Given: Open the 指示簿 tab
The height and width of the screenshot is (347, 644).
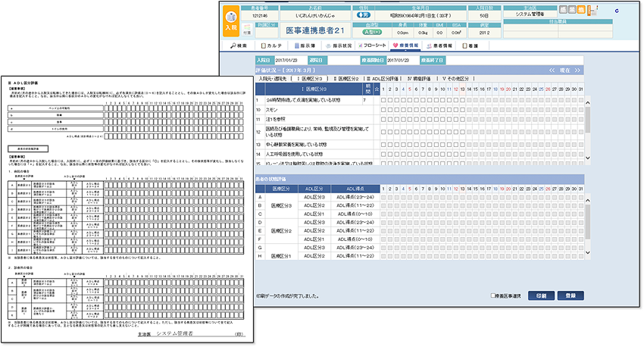Looking at the screenshot, I should tap(305, 45).
